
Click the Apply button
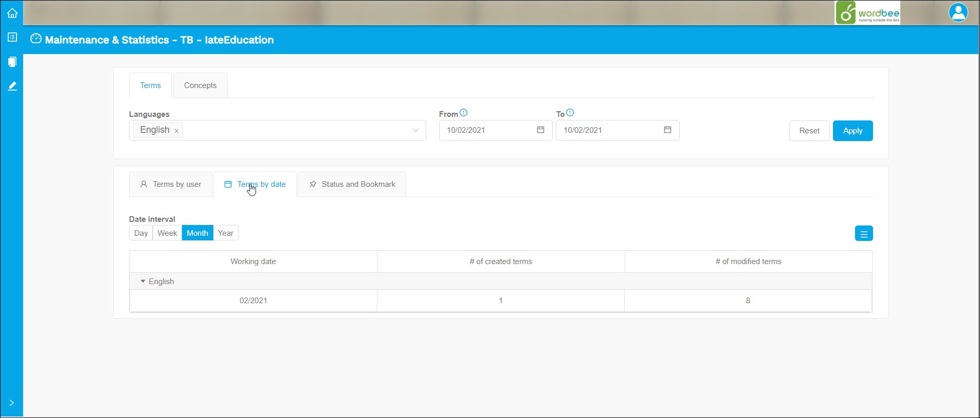pyautogui.click(x=852, y=131)
